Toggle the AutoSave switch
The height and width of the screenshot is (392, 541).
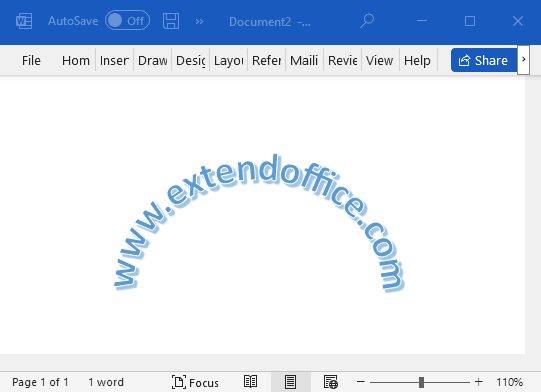127,21
